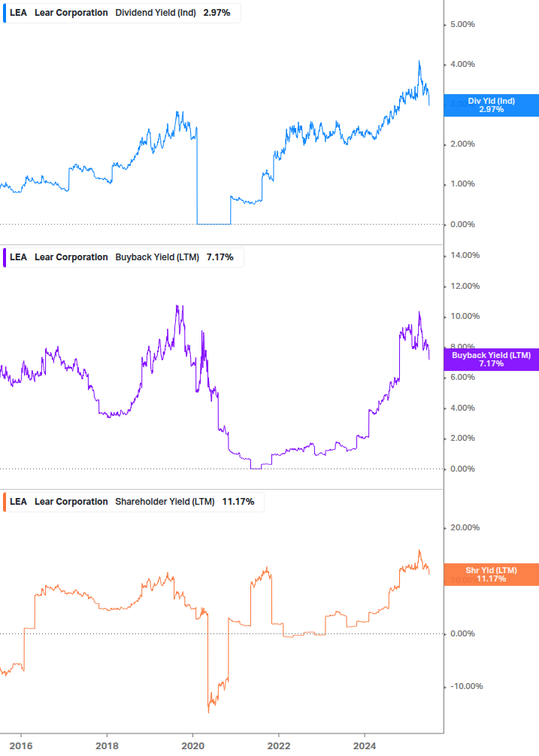Screen dimensions: 539x756
Task: Click the 5.00% tick on dividend yield axis
Action: click(462, 24)
